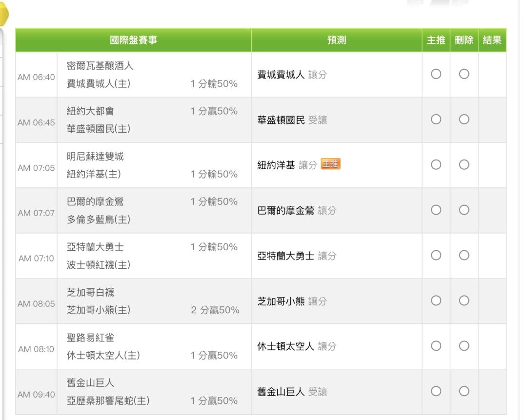Select 刪除 radio for 華盛頓國民 prediction
This screenshot has width=527, height=420.
click(464, 120)
